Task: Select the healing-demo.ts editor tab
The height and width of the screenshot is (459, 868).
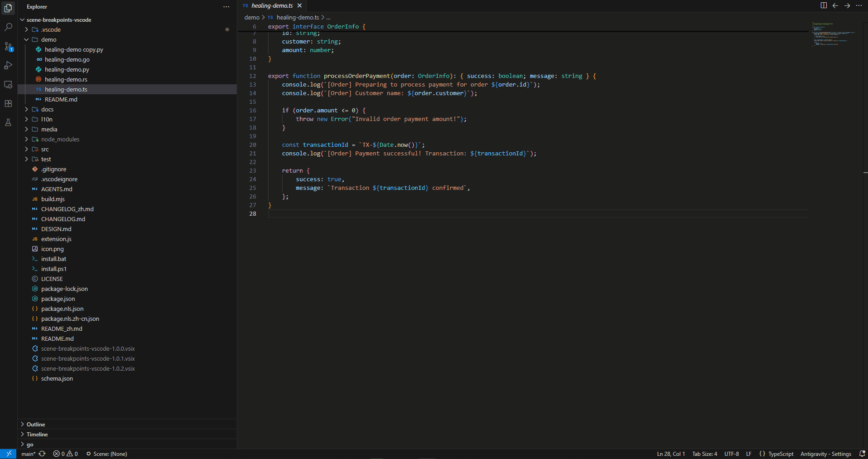Action: [x=272, y=5]
